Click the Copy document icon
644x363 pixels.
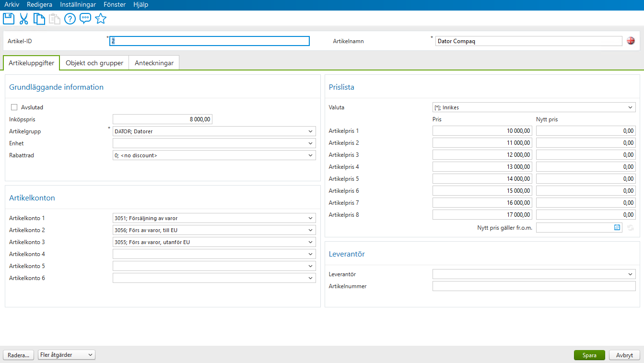39,18
